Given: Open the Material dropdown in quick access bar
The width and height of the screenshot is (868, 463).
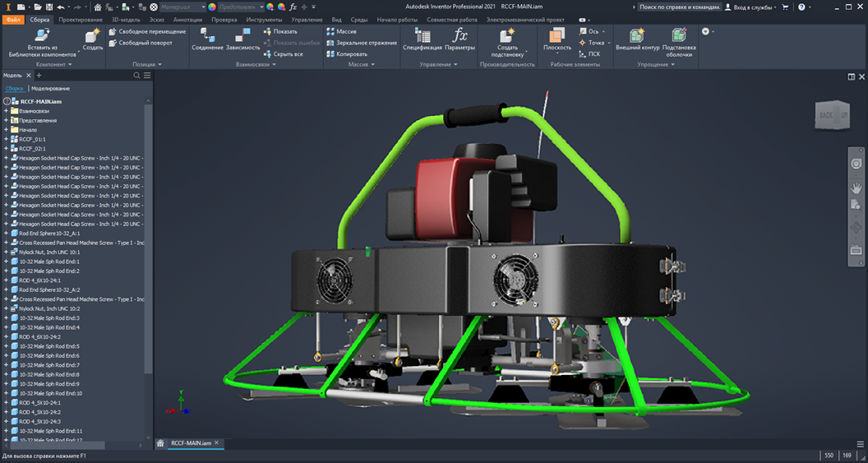Looking at the screenshot, I should (182, 7).
